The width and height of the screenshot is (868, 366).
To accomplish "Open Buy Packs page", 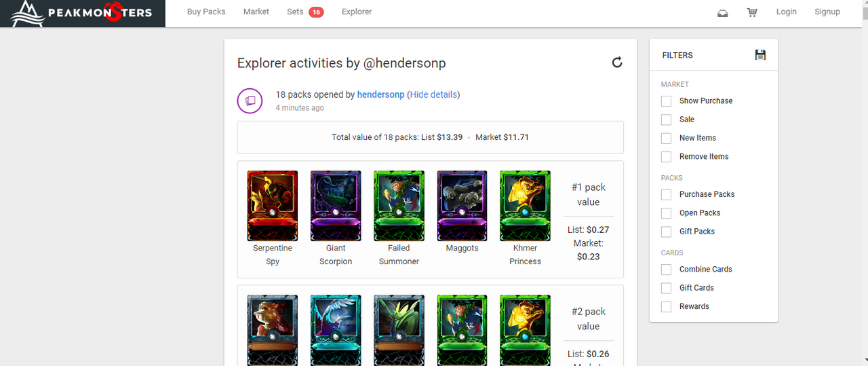I will pyautogui.click(x=206, y=12).
